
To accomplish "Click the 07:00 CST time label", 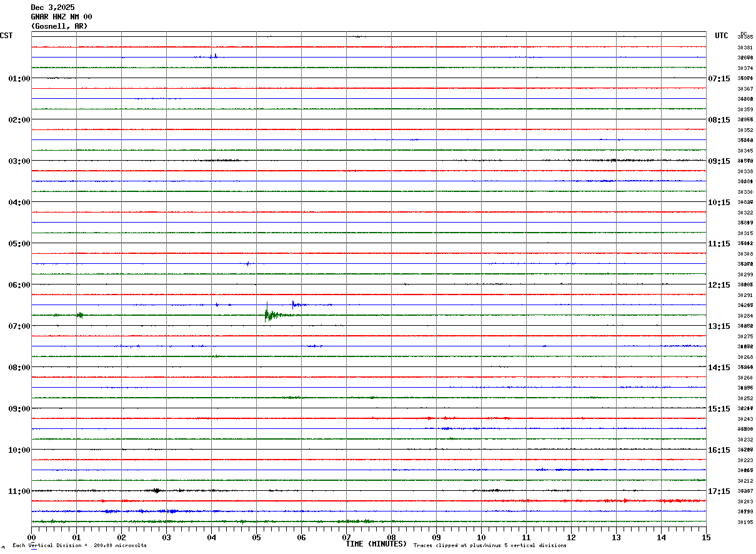I will [x=19, y=326].
